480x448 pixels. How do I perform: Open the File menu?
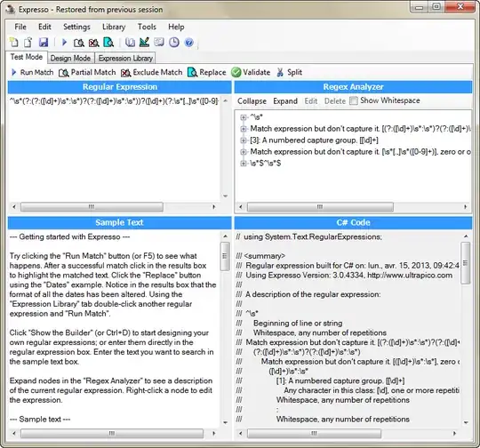click(x=20, y=27)
